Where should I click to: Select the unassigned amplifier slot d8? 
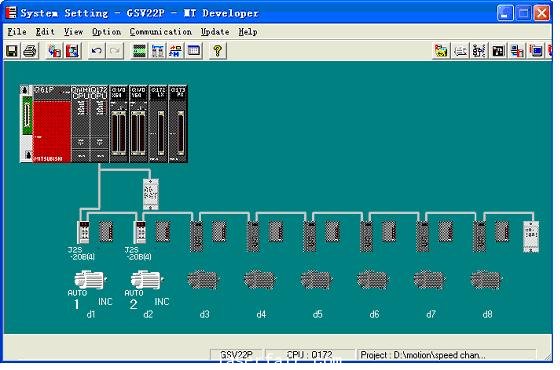tap(479, 236)
